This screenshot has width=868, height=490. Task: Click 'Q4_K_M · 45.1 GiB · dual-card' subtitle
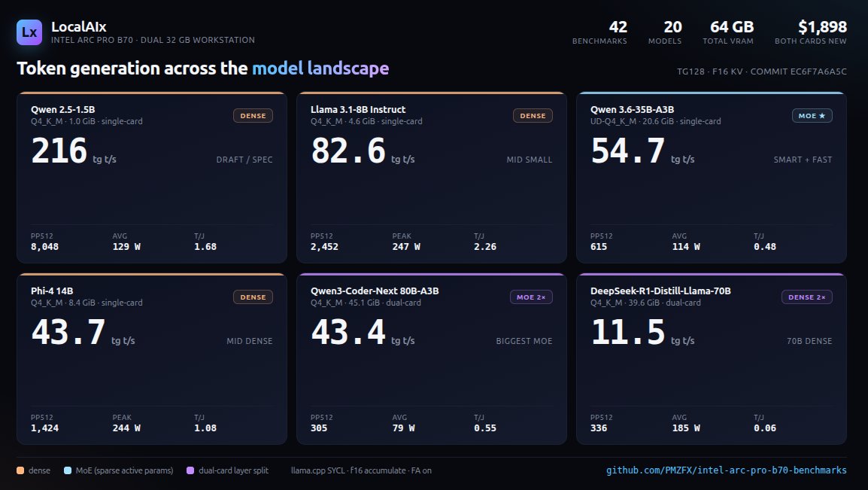366,303
